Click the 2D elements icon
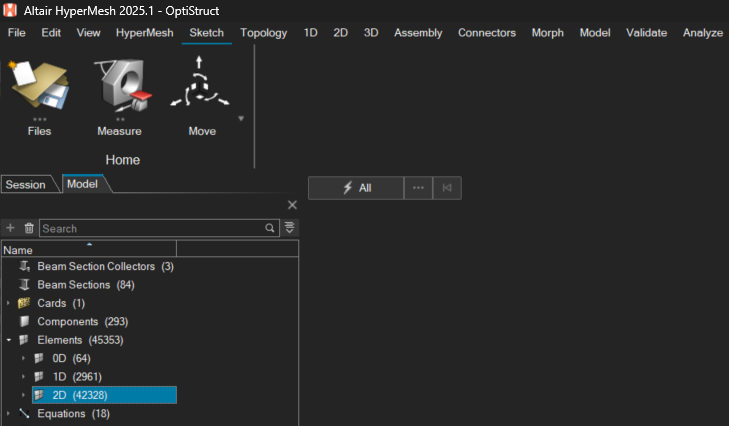729x426 pixels. pyautogui.click(x=39, y=395)
